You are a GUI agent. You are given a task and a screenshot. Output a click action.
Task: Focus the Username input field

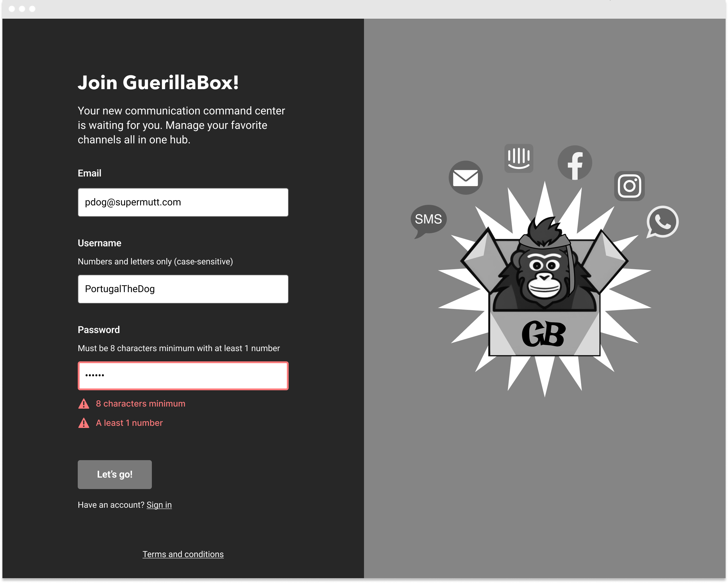(x=183, y=289)
